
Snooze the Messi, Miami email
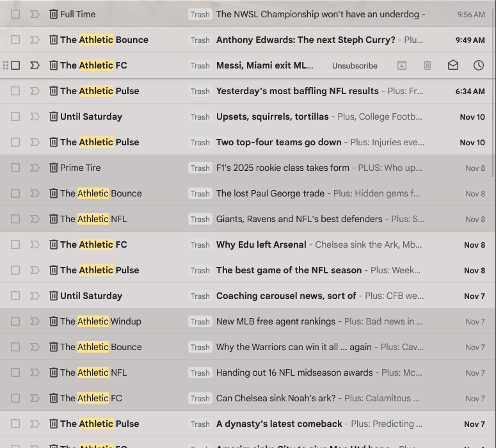coord(479,65)
